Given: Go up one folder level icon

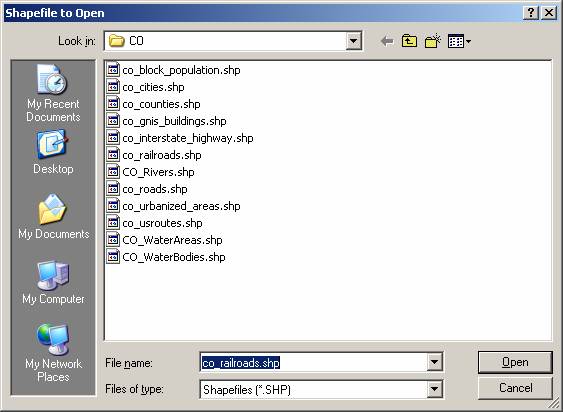Looking at the screenshot, I should click(409, 41).
